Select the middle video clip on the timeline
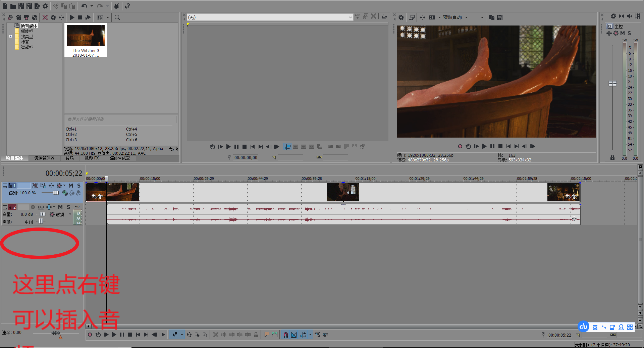 click(343, 192)
